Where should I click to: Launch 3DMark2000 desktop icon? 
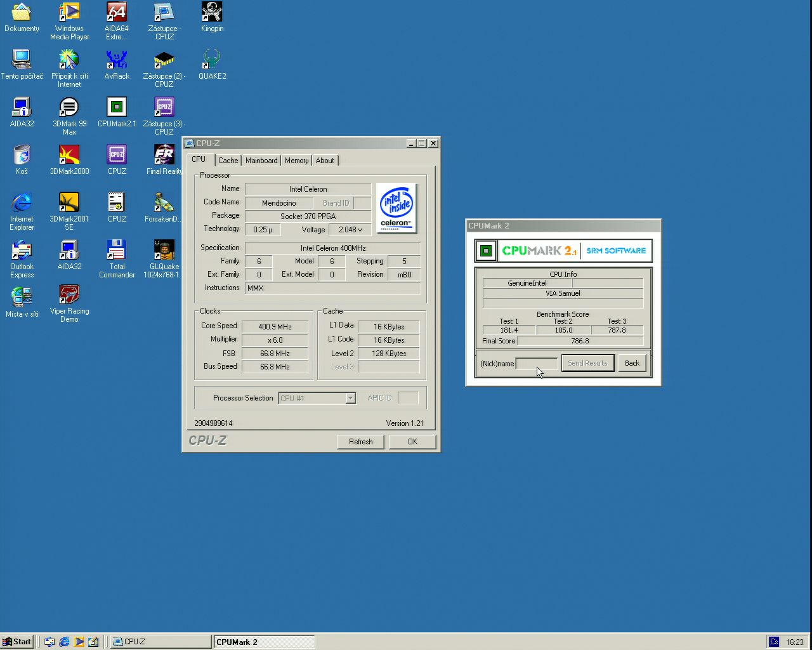tap(69, 161)
